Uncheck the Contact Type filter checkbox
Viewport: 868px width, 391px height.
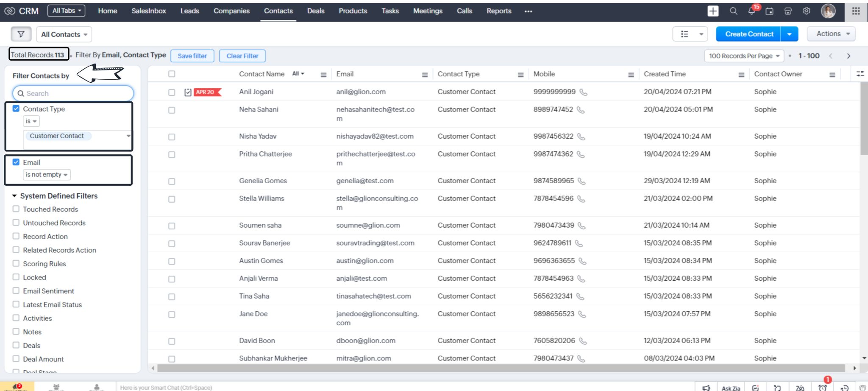tap(16, 109)
